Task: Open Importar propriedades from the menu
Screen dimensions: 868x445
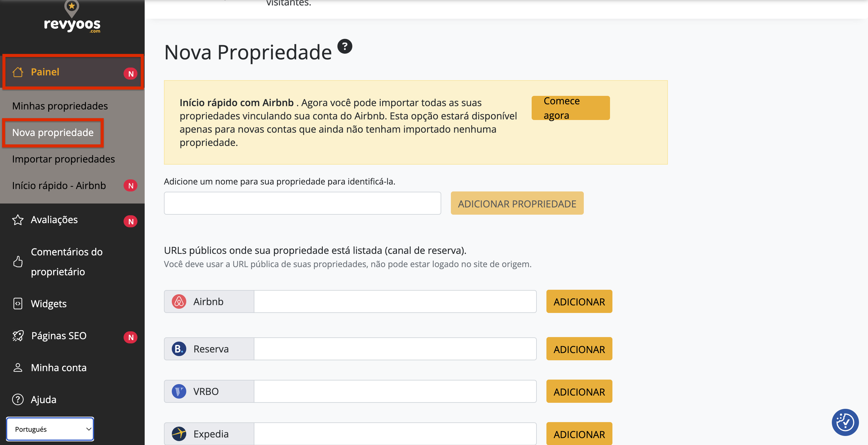Action: [63, 159]
